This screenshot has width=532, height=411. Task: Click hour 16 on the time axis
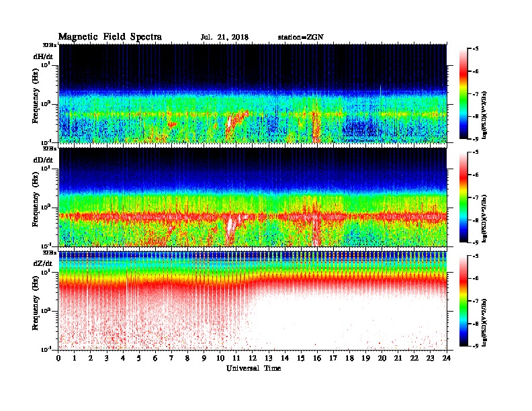(x=317, y=359)
